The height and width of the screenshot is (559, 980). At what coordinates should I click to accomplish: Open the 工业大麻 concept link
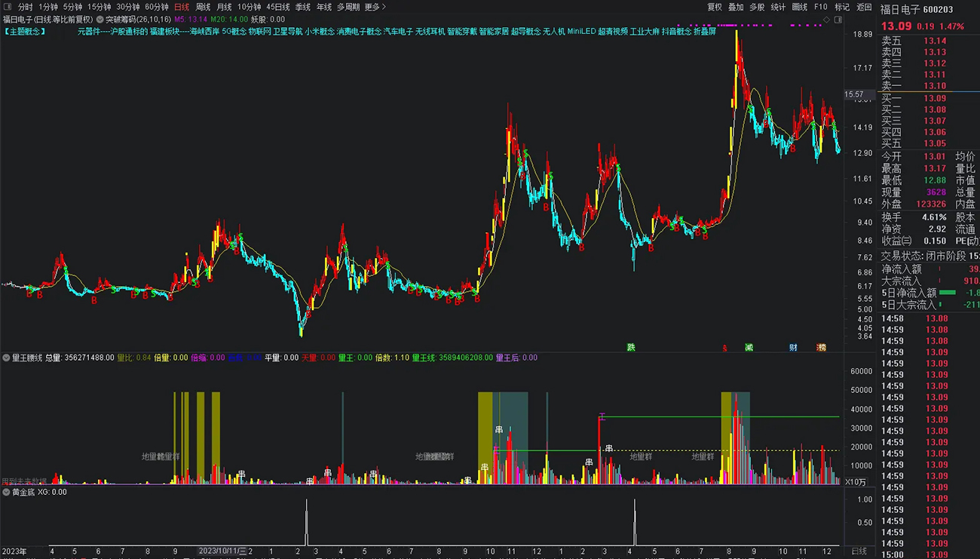[x=645, y=32]
